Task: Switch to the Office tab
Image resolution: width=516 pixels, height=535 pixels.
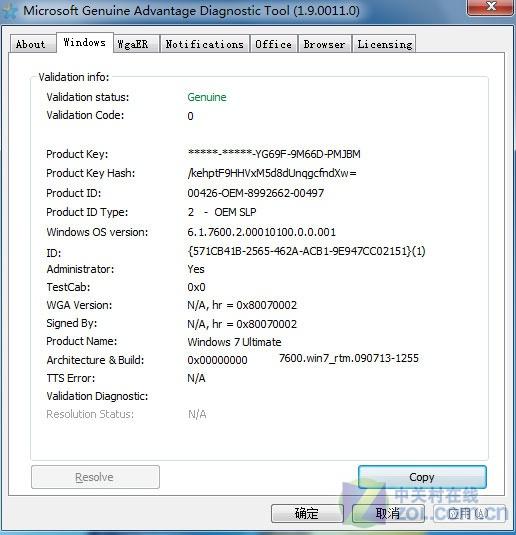Action: coord(274,44)
